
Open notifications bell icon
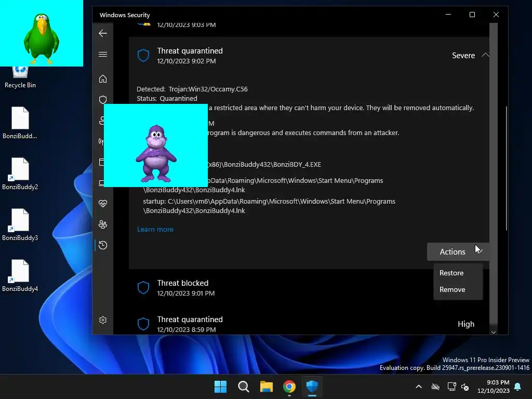click(518, 387)
